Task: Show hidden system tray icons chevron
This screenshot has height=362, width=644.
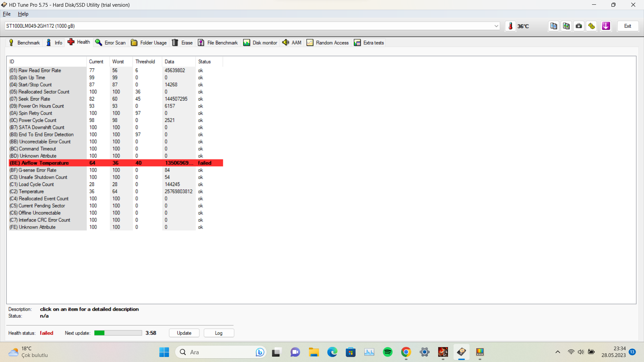Action: pos(557,352)
